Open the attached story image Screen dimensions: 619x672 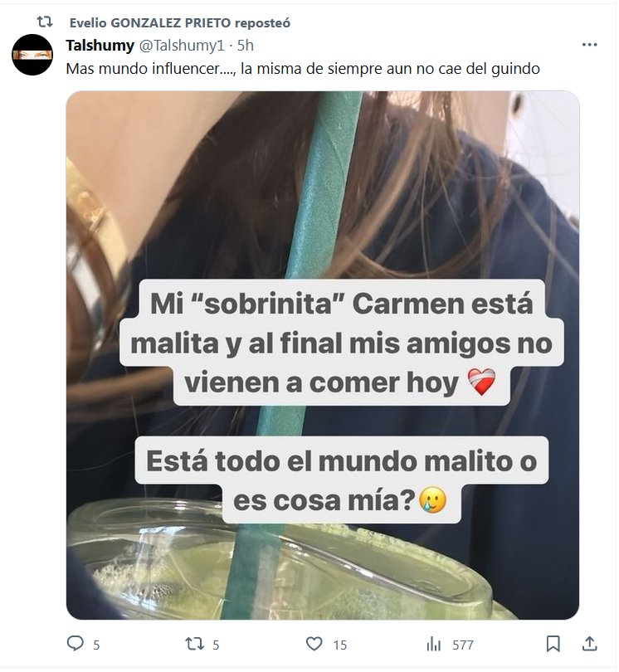pos(322,355)
